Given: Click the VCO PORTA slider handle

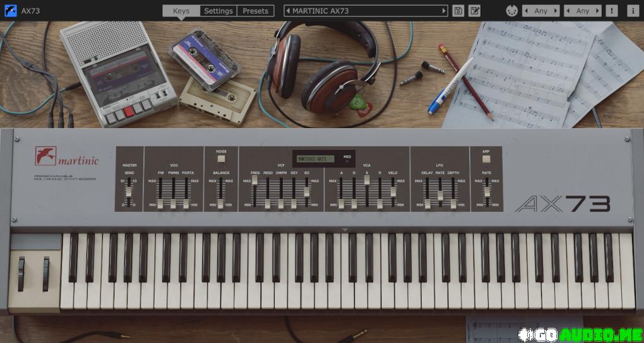Looking at the screenshot, I should tap(186, 204).
